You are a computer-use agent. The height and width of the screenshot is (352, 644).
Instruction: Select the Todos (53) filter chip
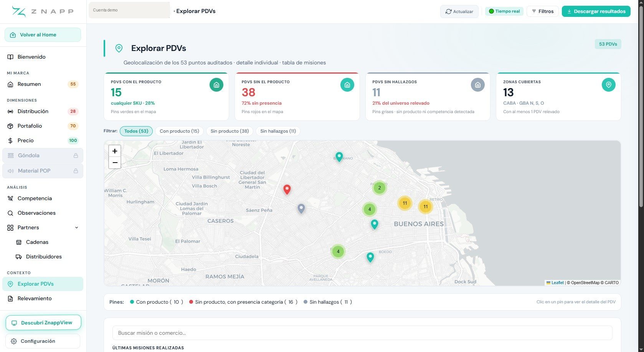point(136,131)
